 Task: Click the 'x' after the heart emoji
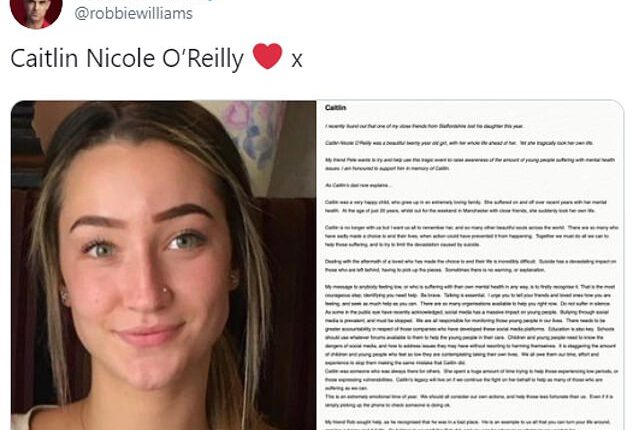pos(297,61)
